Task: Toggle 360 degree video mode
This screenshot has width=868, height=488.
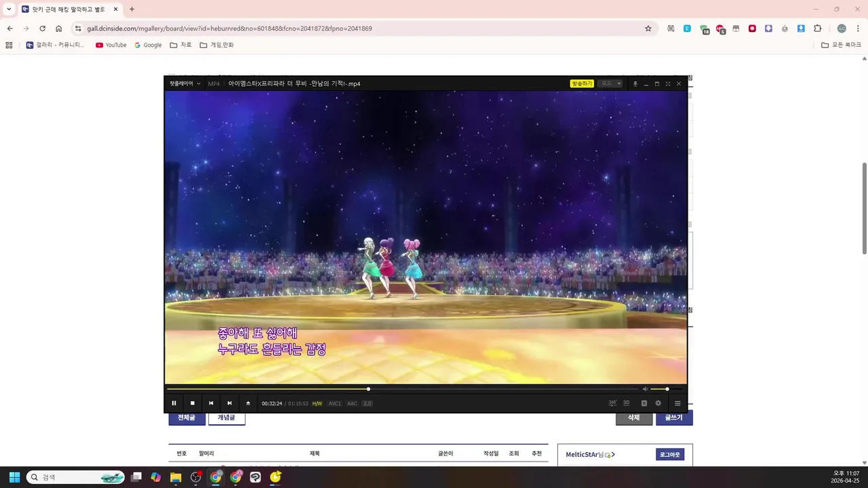Action: point(612,403)
